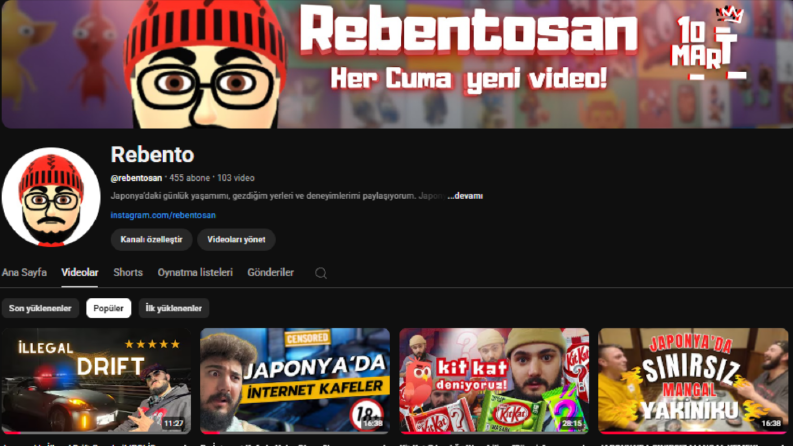Click the channel search magnifier icon
The height and width of the screenshot is (446, 793).
tap(321, 273)
